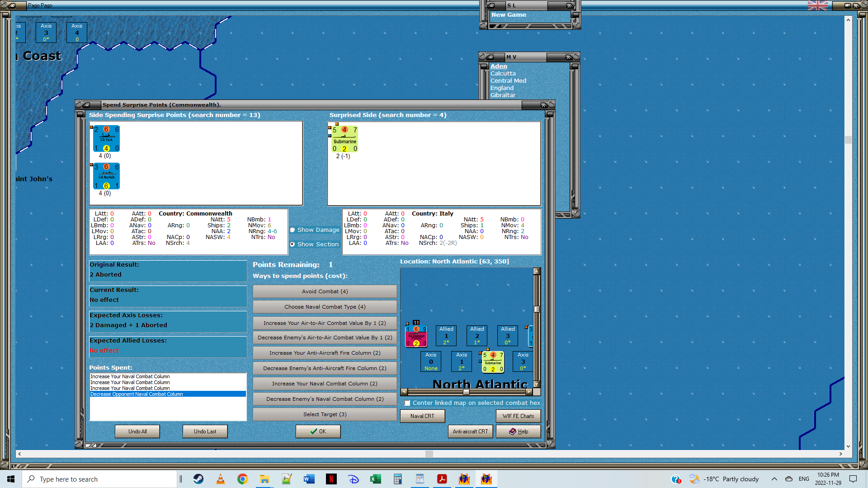Show hidden system tray icons chevron
Viewport: 868px width, 488px height.
tap(774, 479)
